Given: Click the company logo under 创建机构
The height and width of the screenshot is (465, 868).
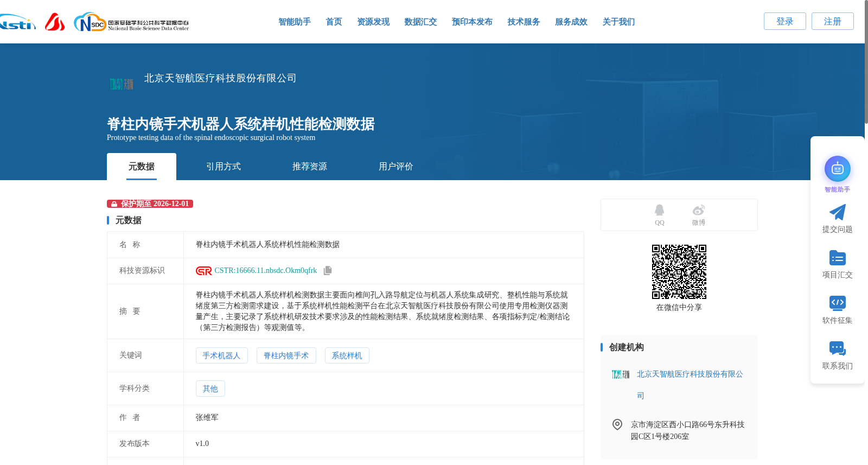Looking at the screenshot, I should 621,374.
